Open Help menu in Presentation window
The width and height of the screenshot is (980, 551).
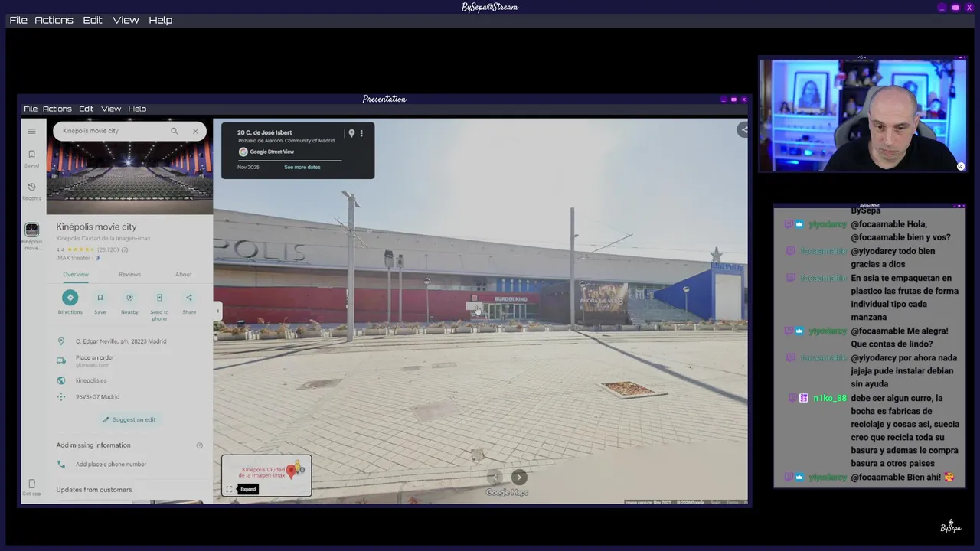[138, 109]
